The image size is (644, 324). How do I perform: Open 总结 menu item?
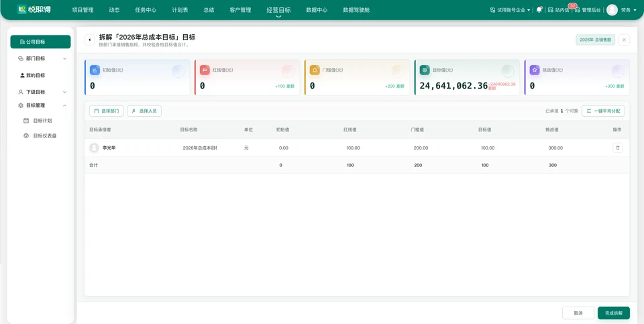(209, 10)
